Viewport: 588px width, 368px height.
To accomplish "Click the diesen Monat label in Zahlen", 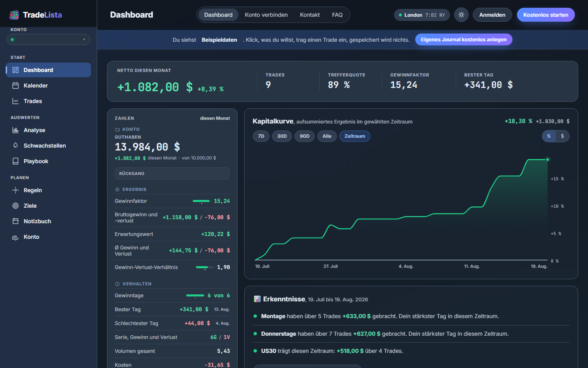I will tap(215, 118).
